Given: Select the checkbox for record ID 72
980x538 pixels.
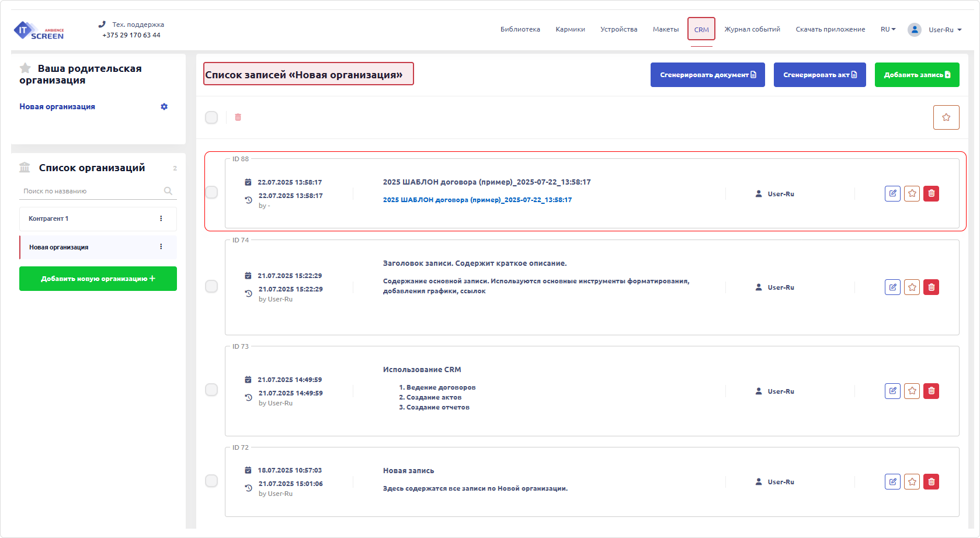Looking at the screenshot, I should click(x=211, y=481).
